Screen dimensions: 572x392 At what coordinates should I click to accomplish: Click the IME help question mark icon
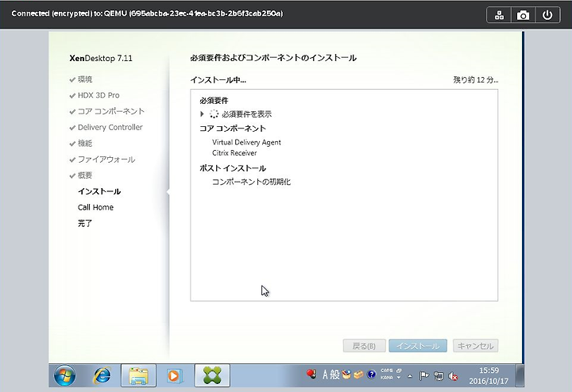(371, 375)
